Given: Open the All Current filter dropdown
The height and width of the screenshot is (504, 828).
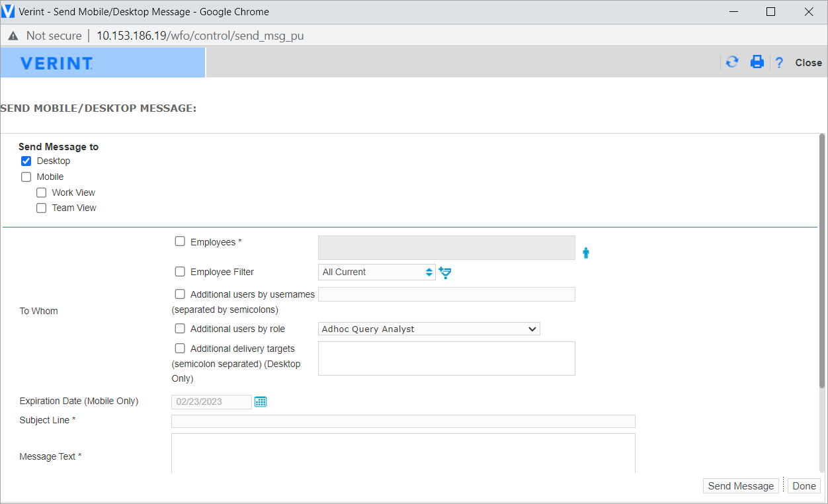Looking at the screenshot, I should 376,272.
